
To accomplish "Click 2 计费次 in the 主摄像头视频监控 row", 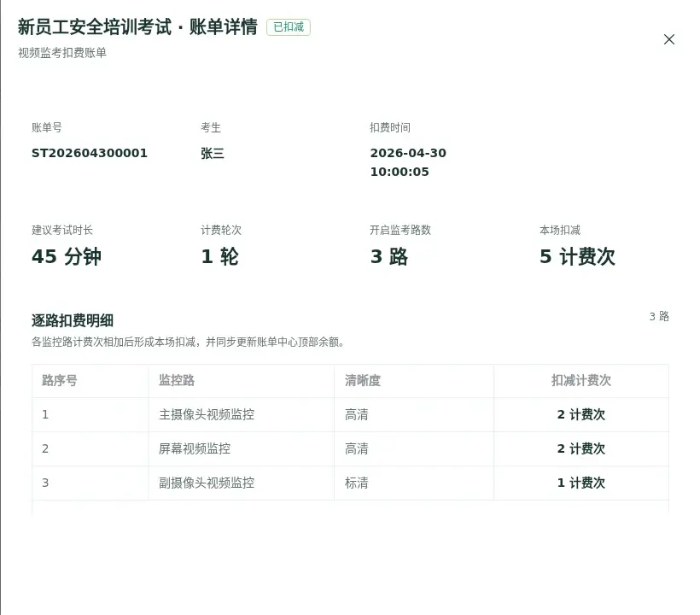I will coord(580,414).
